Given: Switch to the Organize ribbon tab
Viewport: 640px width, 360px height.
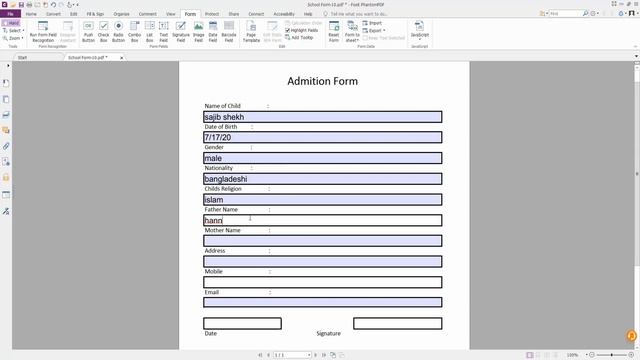Looking at the screenshot, I should pyautogui.click(x=121, y=14).
